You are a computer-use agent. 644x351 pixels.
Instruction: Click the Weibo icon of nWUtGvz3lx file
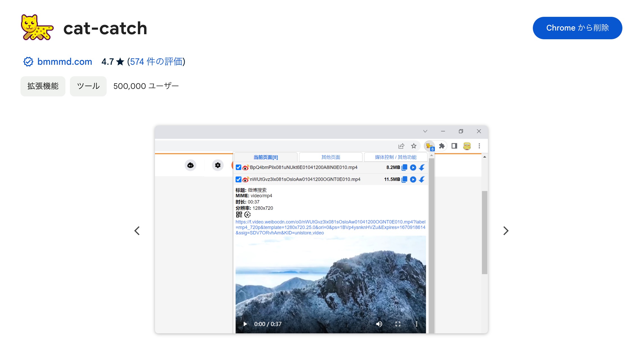pos(246,180)
